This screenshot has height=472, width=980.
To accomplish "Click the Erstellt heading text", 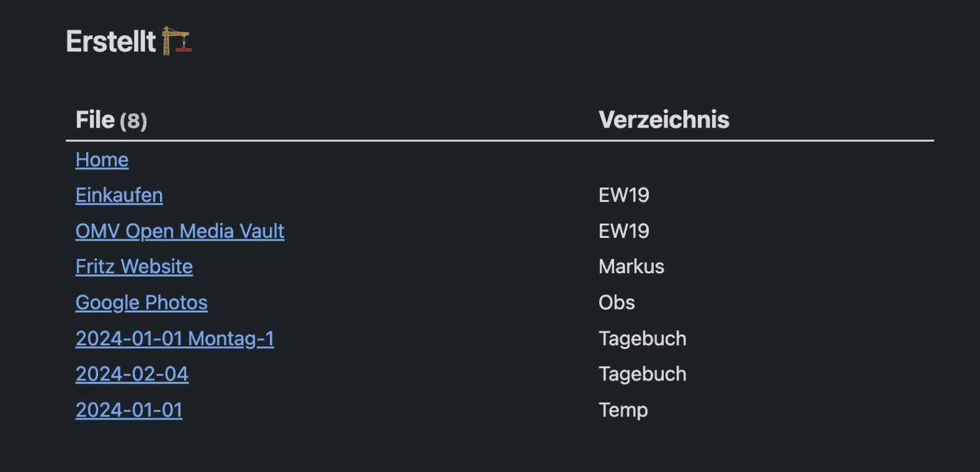I will pos(111,42).
